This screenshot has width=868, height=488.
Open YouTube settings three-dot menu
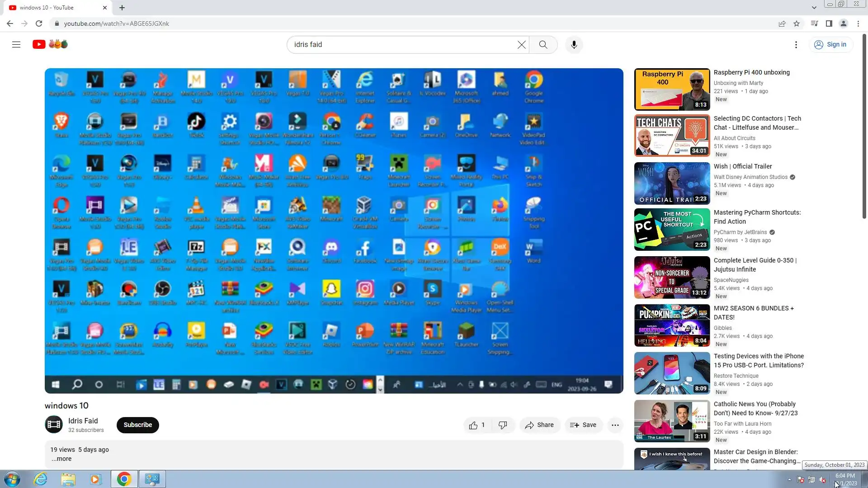click(796, 45)
